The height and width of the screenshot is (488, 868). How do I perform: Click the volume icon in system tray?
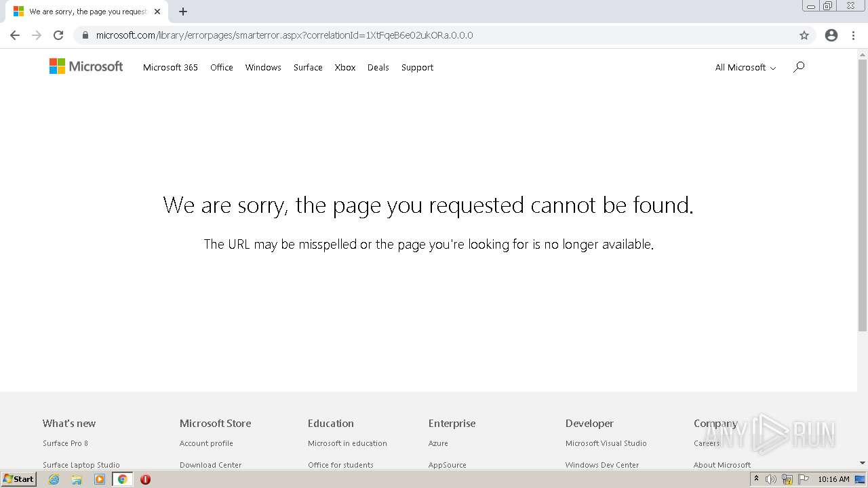[x=770, y=479]
